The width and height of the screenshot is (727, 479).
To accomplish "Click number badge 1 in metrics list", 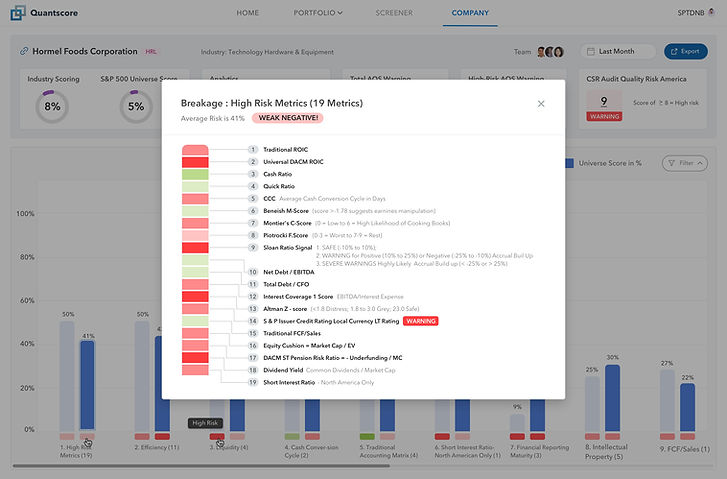I will pyautogui.click(x=253, y=150).
